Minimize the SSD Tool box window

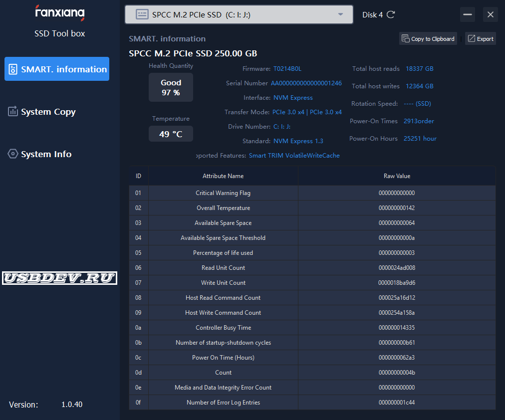[467, 14]
